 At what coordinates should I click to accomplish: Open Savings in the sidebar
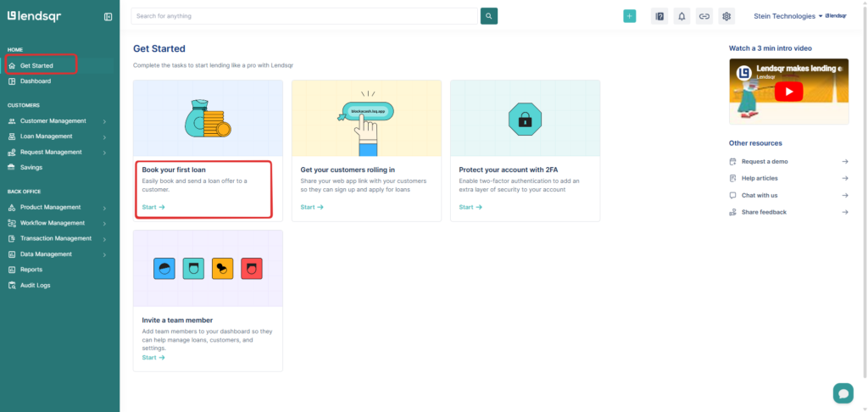coord(31,168)
